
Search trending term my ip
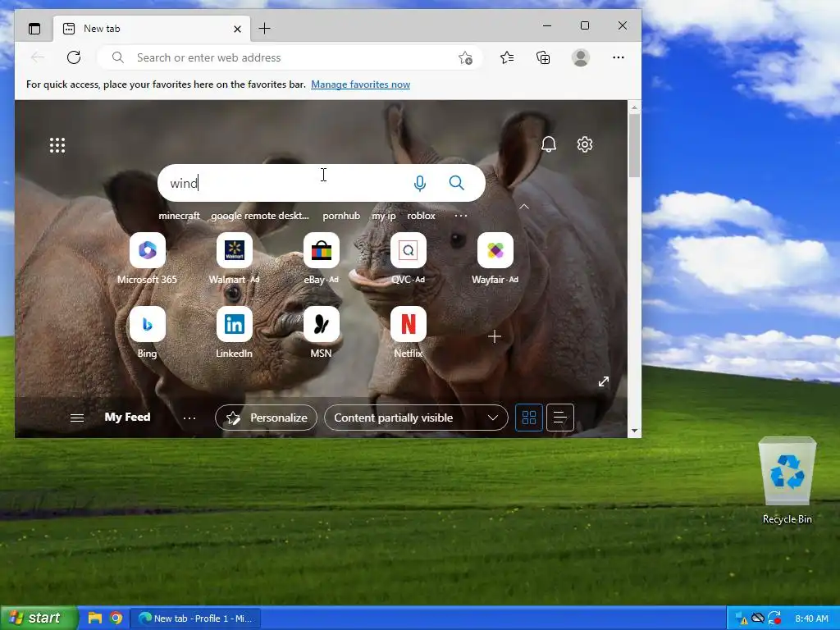[384, 216]
